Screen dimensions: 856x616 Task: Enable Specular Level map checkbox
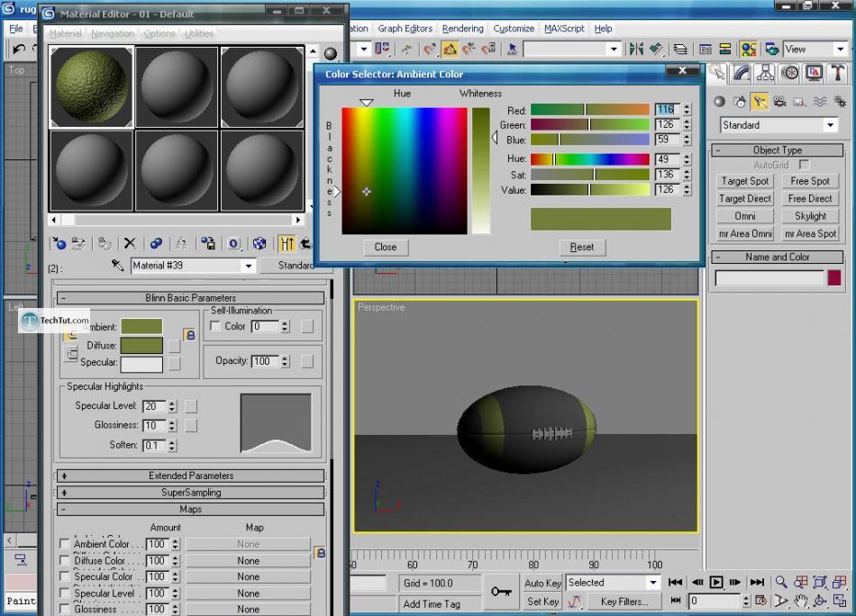pos(64,593)
